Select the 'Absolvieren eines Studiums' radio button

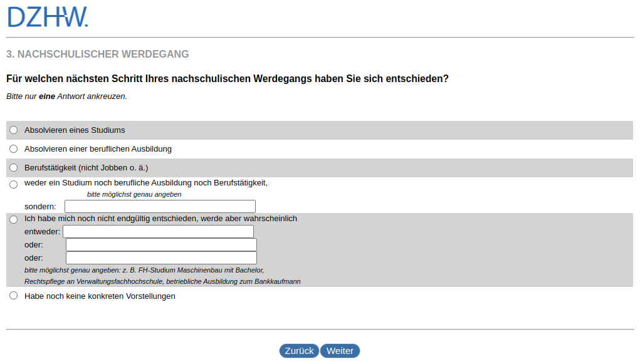14,130
